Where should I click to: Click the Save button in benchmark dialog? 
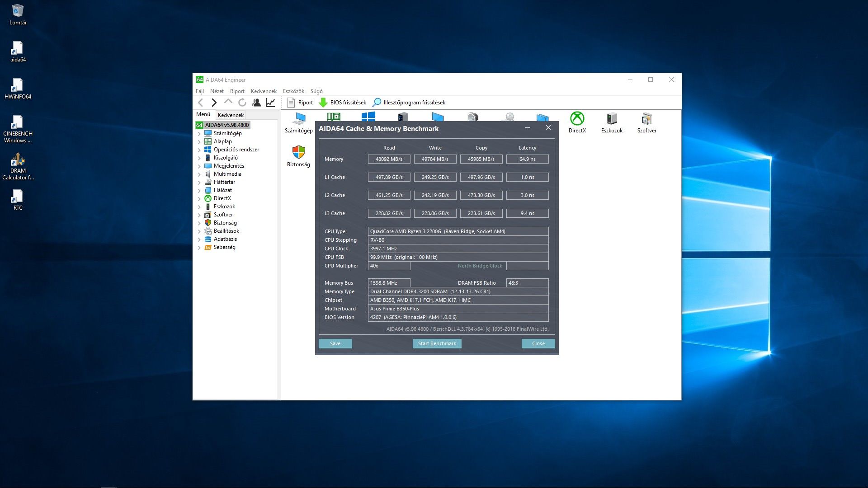335,343
